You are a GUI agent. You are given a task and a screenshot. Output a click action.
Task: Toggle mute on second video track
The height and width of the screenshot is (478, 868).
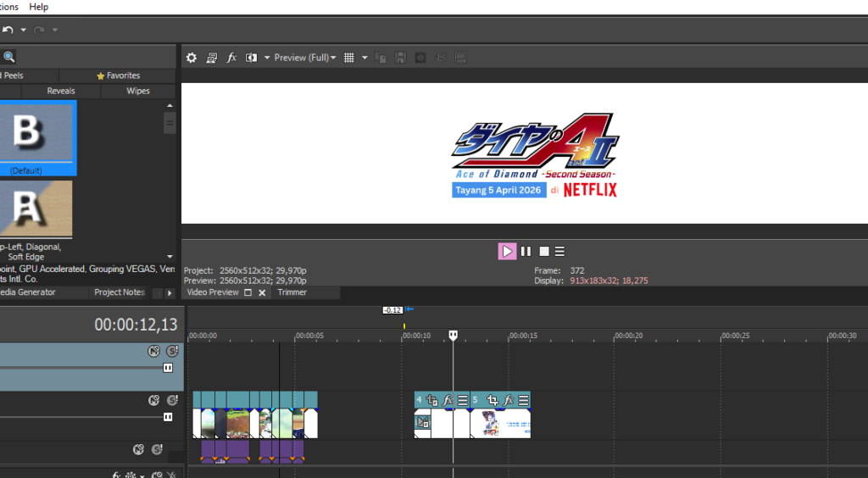click(153, 400)
